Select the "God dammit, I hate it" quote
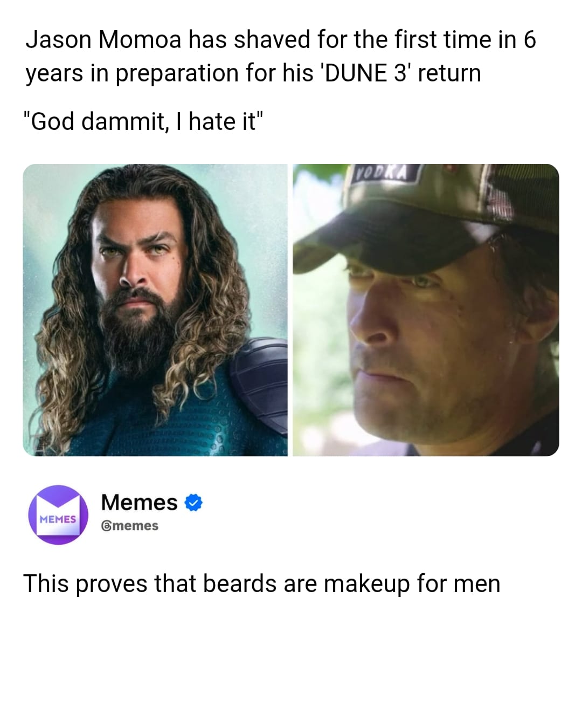Viewport: 582px width, 728px height. click(144, 121)
